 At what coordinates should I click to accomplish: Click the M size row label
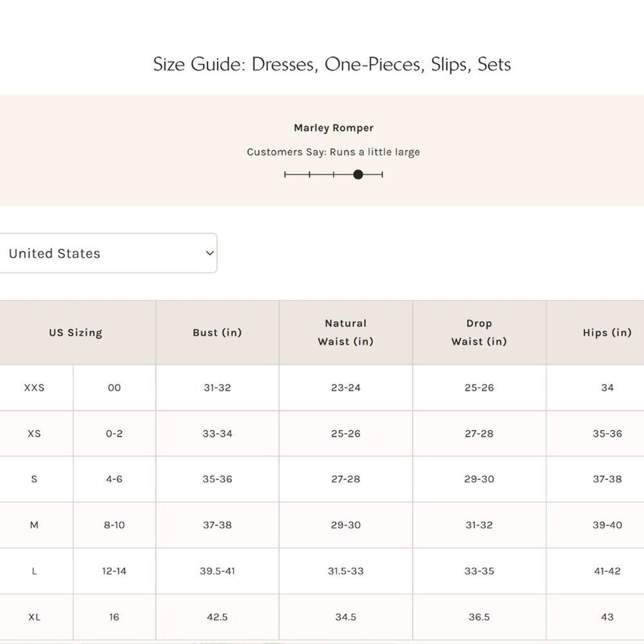(34, 525)
